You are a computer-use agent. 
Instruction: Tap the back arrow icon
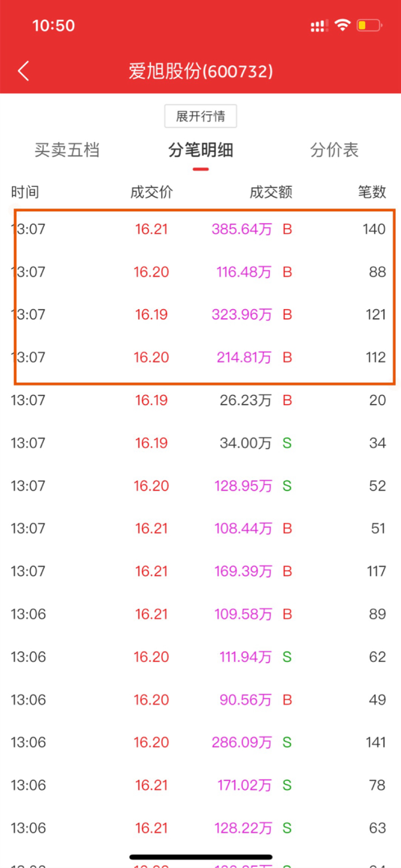[23, 71]
